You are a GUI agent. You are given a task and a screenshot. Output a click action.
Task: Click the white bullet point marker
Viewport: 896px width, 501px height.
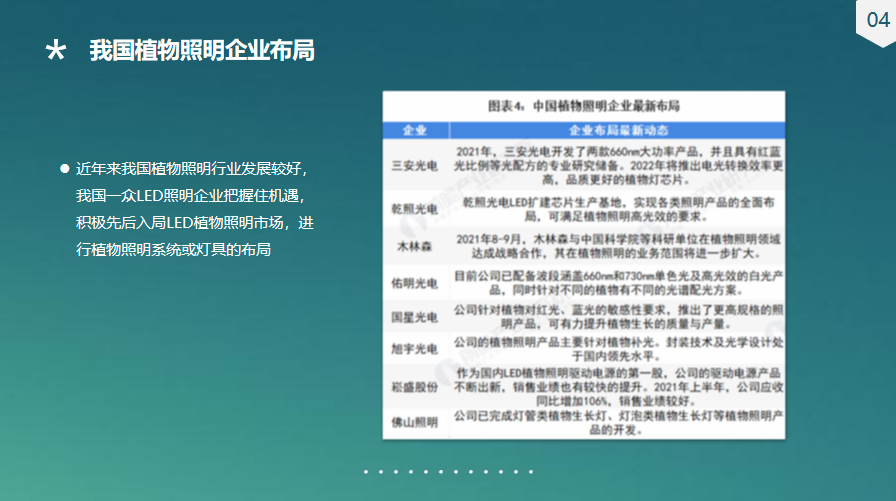65,168
